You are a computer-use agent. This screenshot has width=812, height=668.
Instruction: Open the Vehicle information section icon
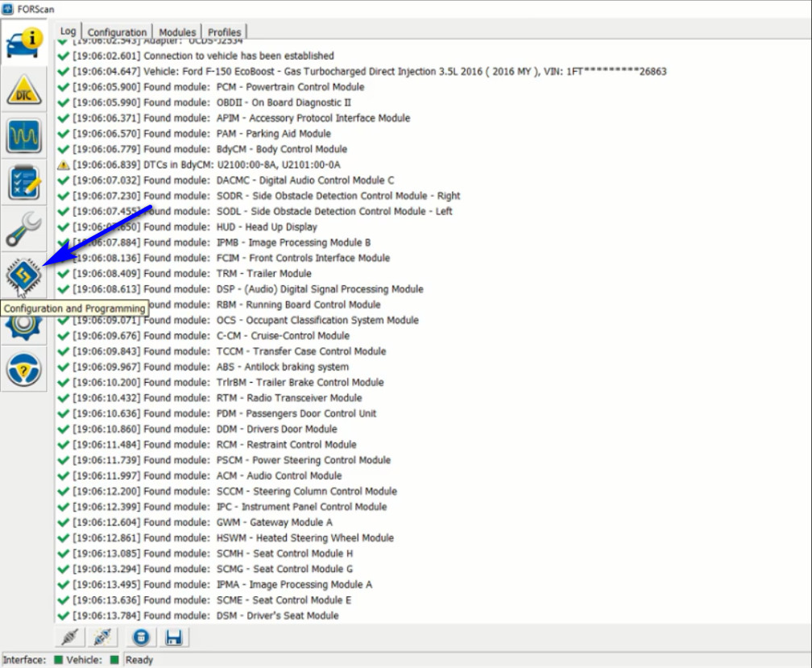point(24,44)
